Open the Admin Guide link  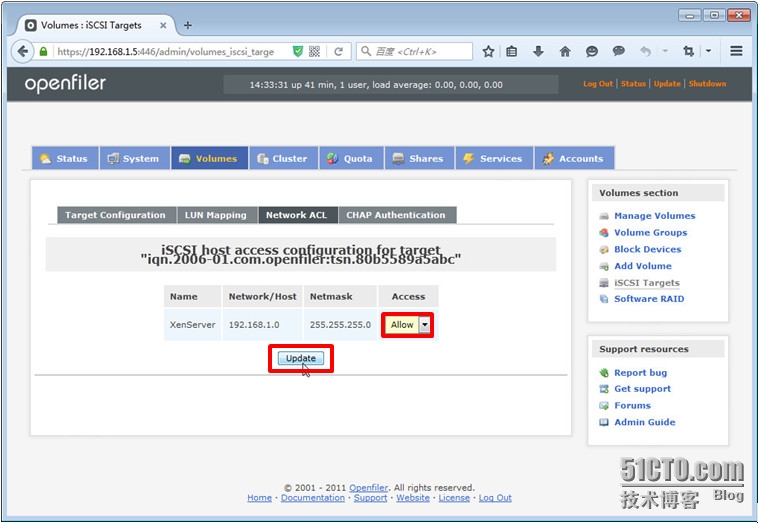(x=644, y=422)
